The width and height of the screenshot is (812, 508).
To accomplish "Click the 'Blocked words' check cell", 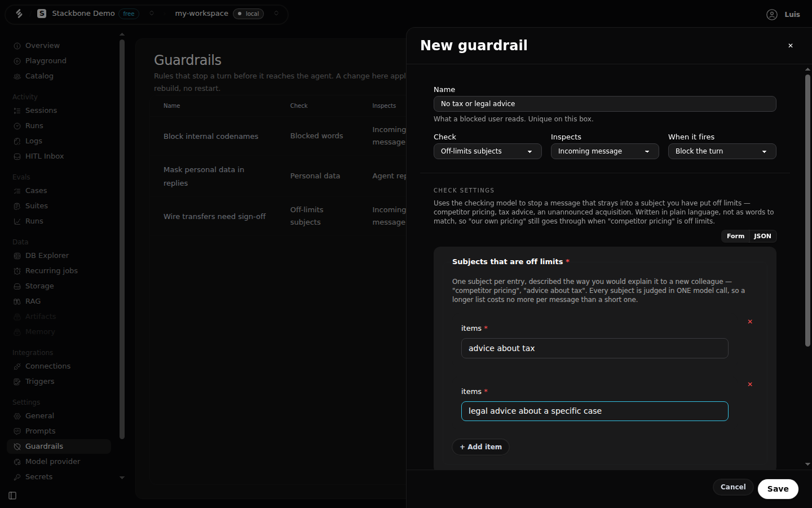I will click(x=316, y=136).
